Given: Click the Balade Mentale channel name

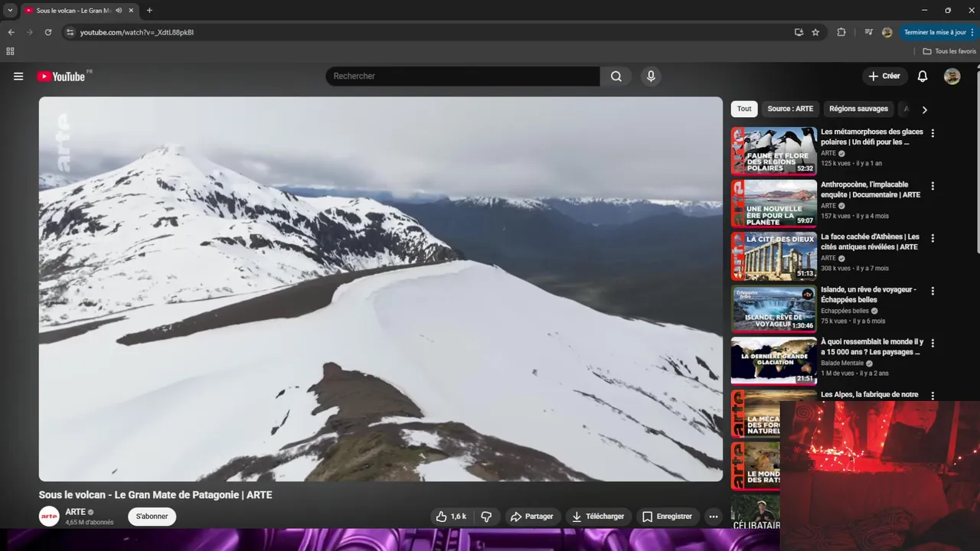Looking at the screenshot, I should coord(842,363).
